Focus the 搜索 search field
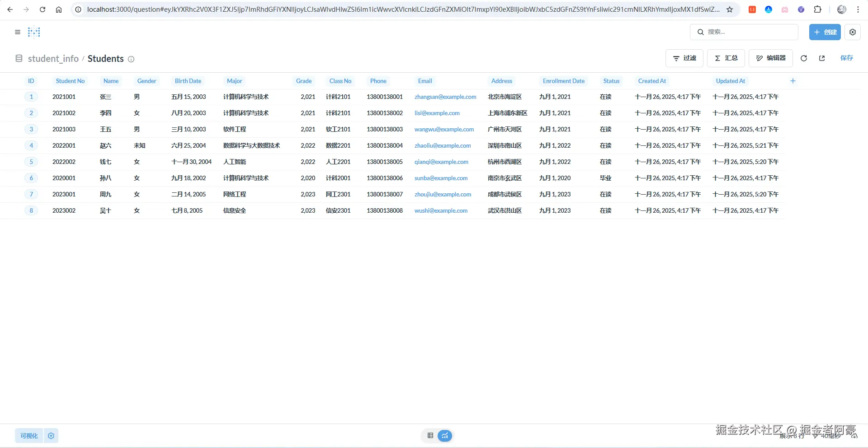The width and height of the screenshot is (868, 448). click(x=744, y=32)
